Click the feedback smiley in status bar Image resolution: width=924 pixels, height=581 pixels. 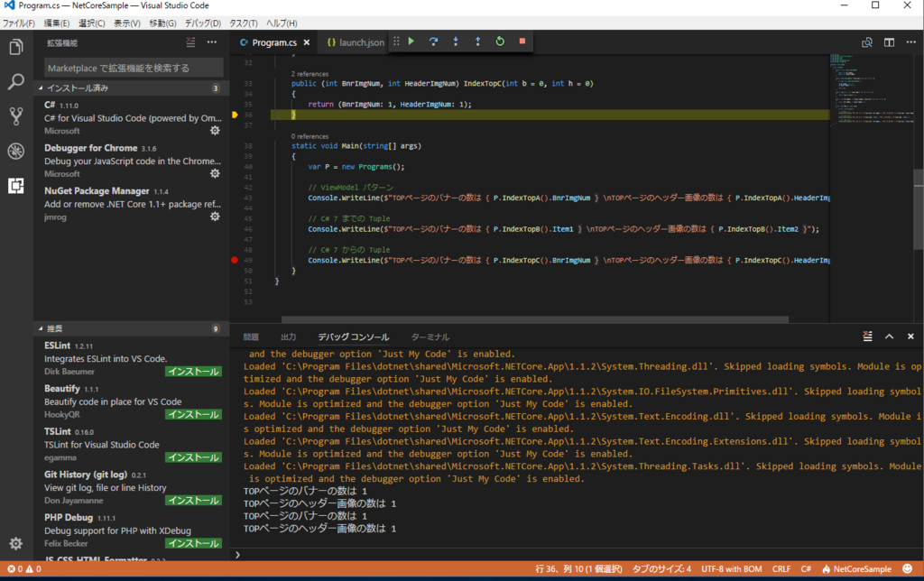(x=908, y=568)
